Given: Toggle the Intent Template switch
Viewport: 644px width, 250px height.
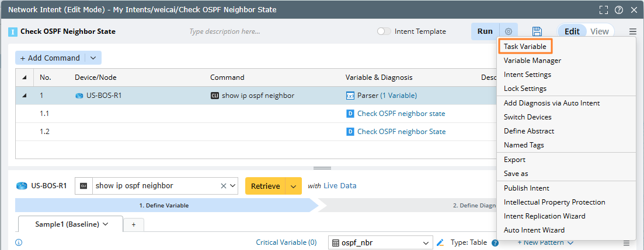Looking at the screenshot, I should point(384,31).
